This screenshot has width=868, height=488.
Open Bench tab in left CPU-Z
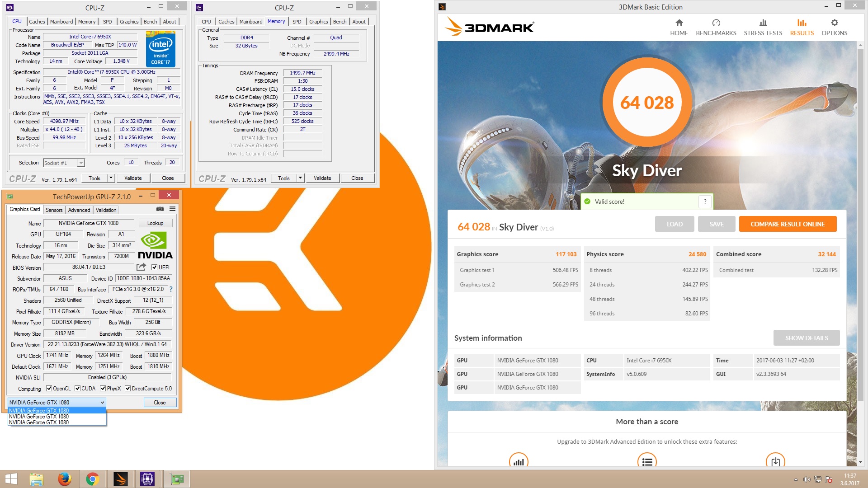(150, 22)
